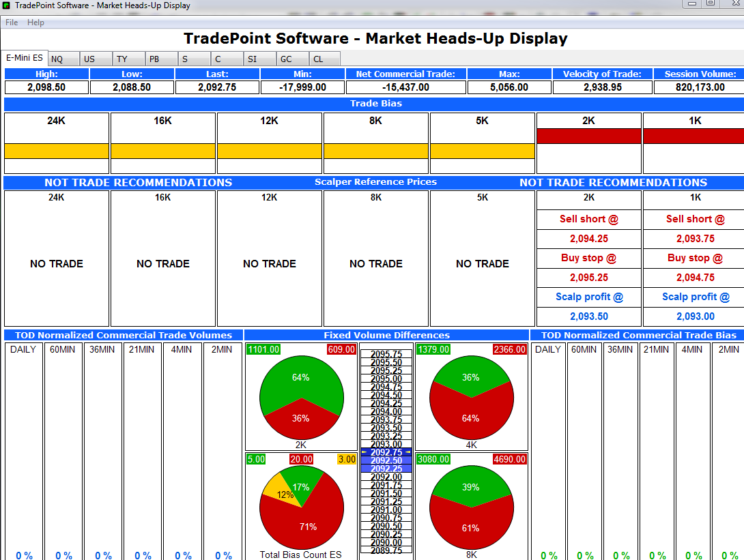Click the yellow 12K trade bias bar
744x560 pixels.
270,151
